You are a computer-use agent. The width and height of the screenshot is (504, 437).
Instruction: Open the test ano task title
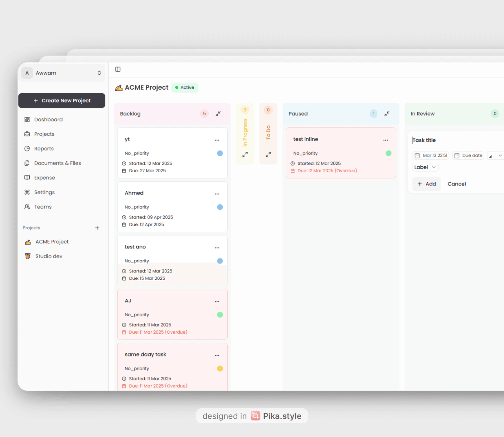pos(135,247)
